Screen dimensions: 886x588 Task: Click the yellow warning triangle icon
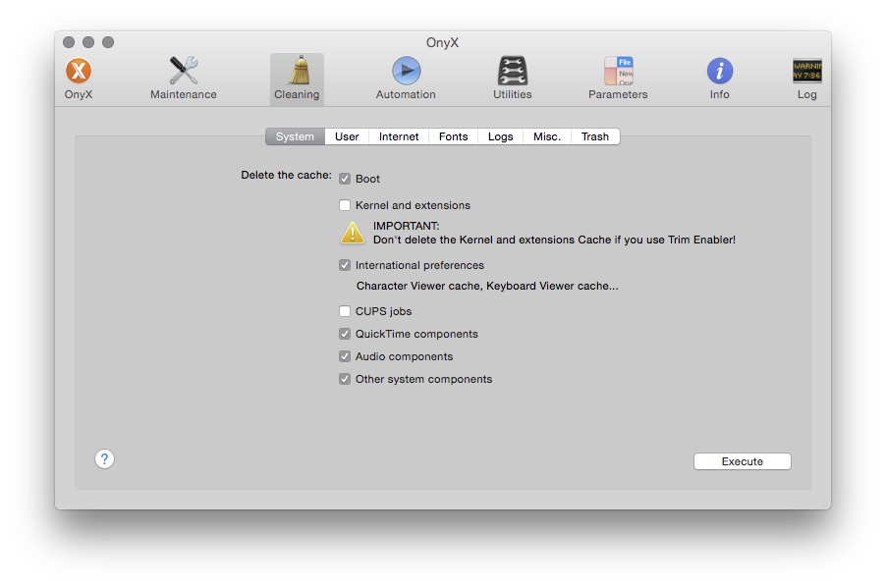[x=353, y=233]
